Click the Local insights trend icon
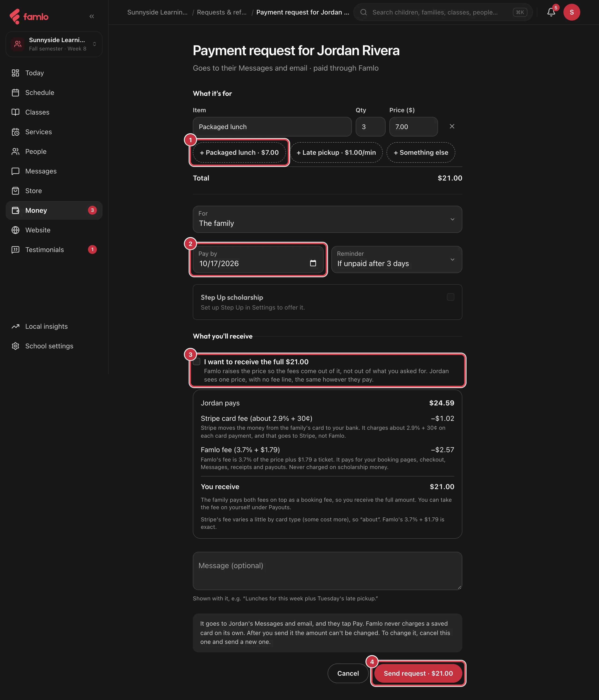Image resolution: width=599 pixels, height=700 pixels. pyautogui.click(x=15, y=326)
